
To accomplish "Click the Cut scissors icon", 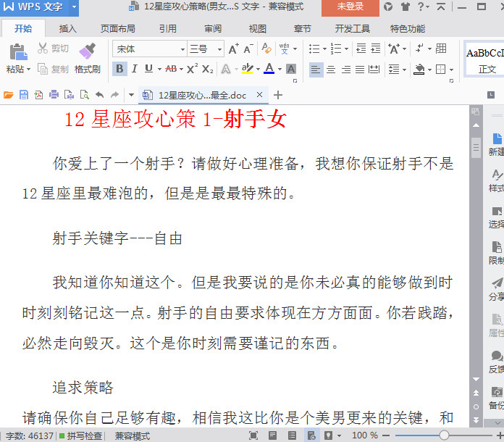I will point(43,49).
